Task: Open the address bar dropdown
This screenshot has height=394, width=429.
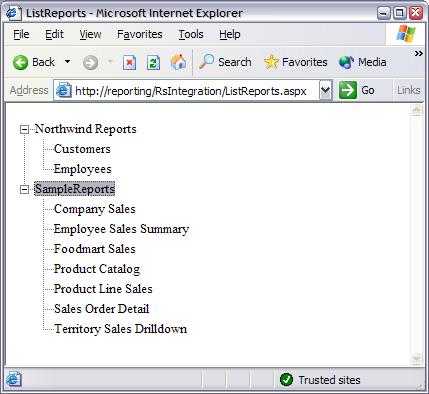Action: click(x=326, y=90)
